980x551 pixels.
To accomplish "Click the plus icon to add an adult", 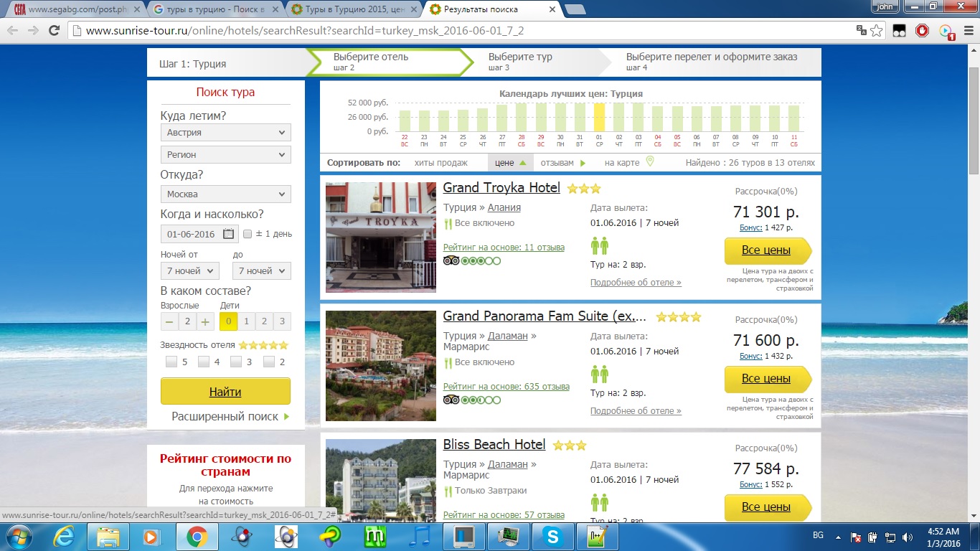I will click(206, 322).
